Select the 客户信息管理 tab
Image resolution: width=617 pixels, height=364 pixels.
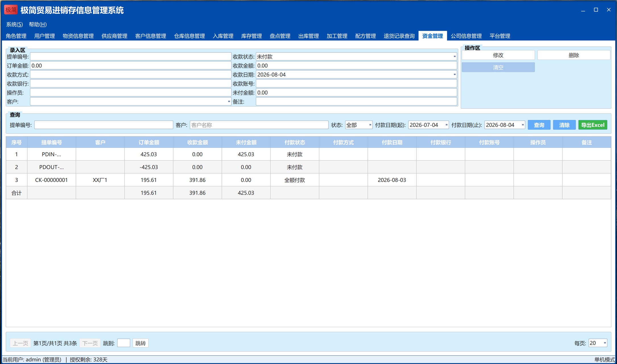[x=150, y=36]
